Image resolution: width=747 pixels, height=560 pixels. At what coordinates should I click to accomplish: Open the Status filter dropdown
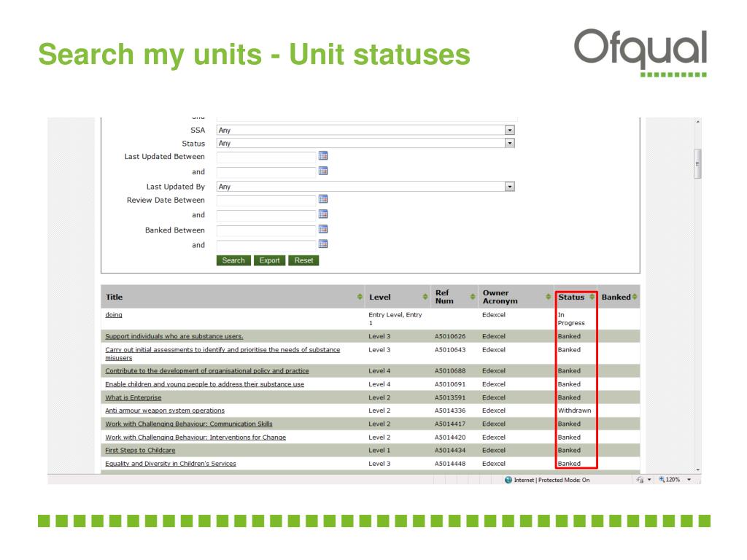[x=510, y=144]
